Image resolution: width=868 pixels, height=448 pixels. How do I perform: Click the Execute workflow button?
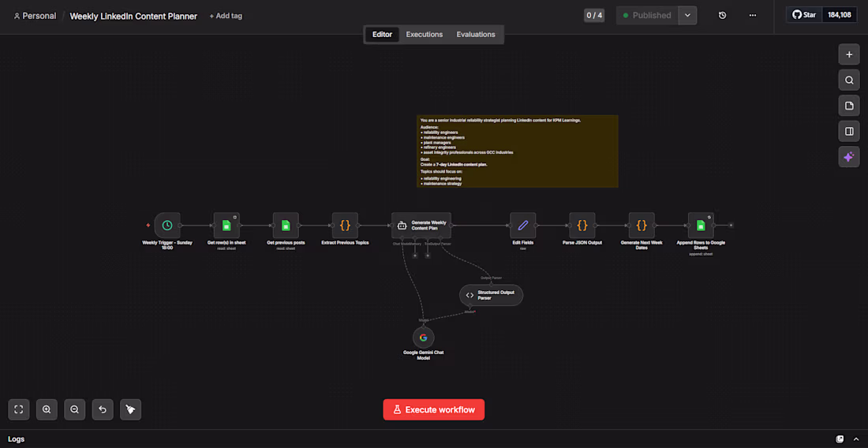(x=433, y=410)
